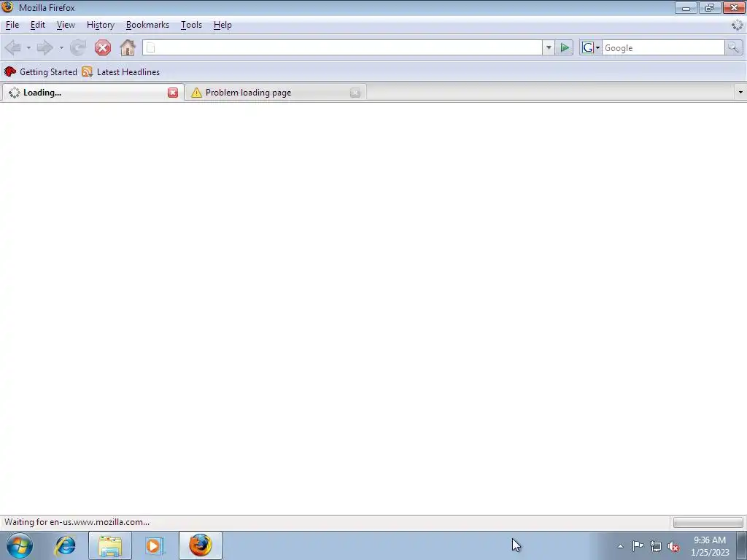Minimize the Firefox window
This screenshot has width=747, height=560.
click(x=686, y=7)
